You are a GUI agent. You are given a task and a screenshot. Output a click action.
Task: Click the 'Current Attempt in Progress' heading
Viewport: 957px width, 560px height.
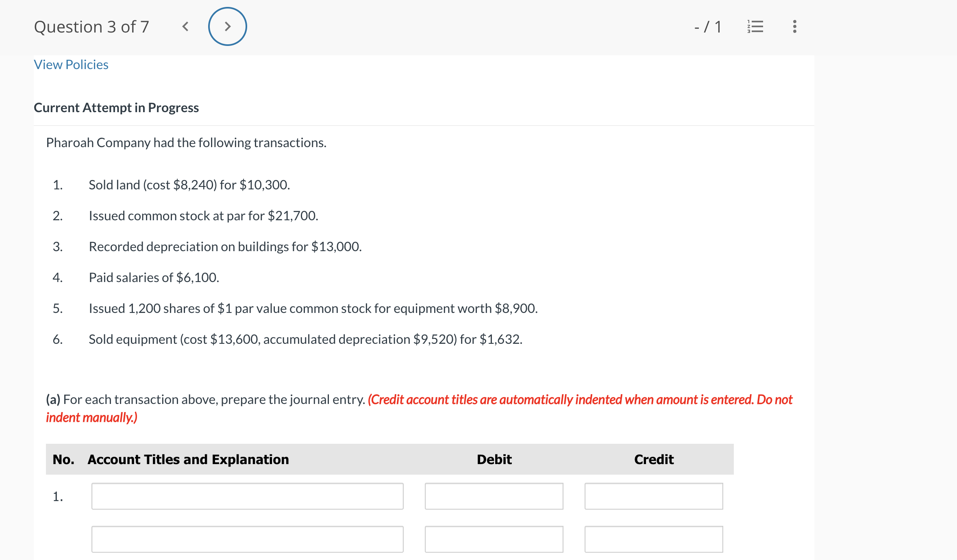(116, 108)
